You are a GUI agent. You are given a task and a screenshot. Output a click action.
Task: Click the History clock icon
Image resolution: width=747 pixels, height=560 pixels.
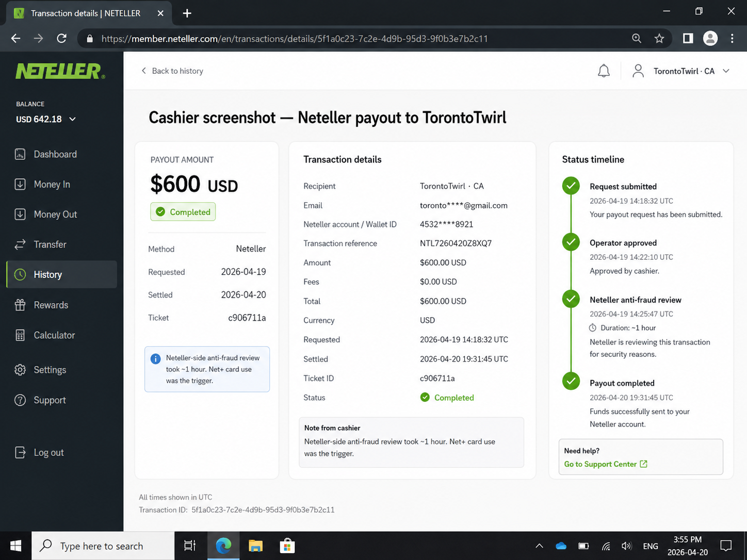pos(20,274)
